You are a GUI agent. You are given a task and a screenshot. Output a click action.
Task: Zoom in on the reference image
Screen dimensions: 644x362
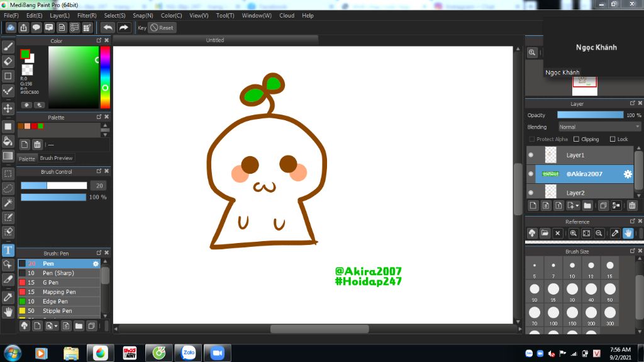pos(574,233)
